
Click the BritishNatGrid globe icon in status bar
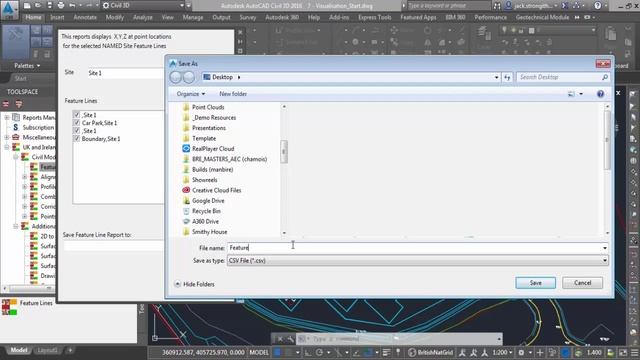[412, 352]
